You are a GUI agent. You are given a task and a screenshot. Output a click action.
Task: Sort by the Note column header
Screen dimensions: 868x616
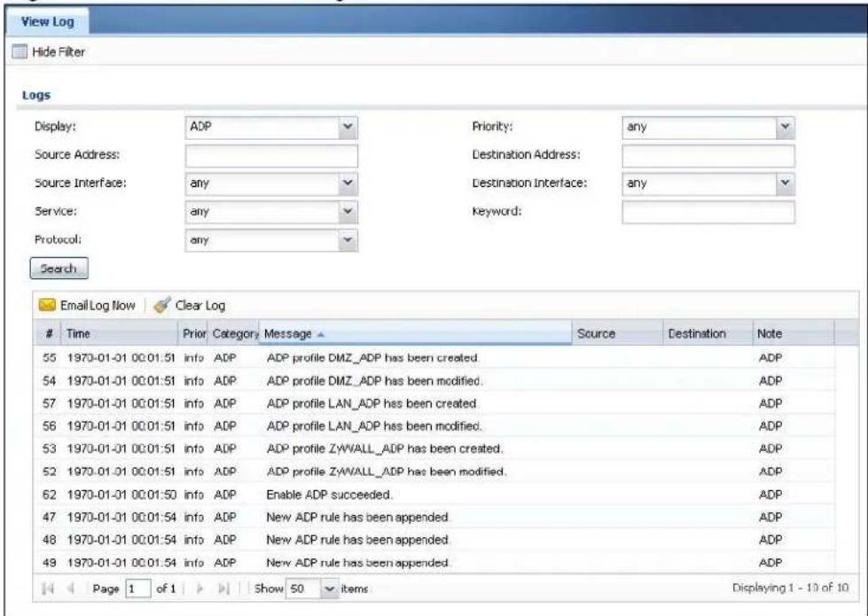click(x=793, y=334)
